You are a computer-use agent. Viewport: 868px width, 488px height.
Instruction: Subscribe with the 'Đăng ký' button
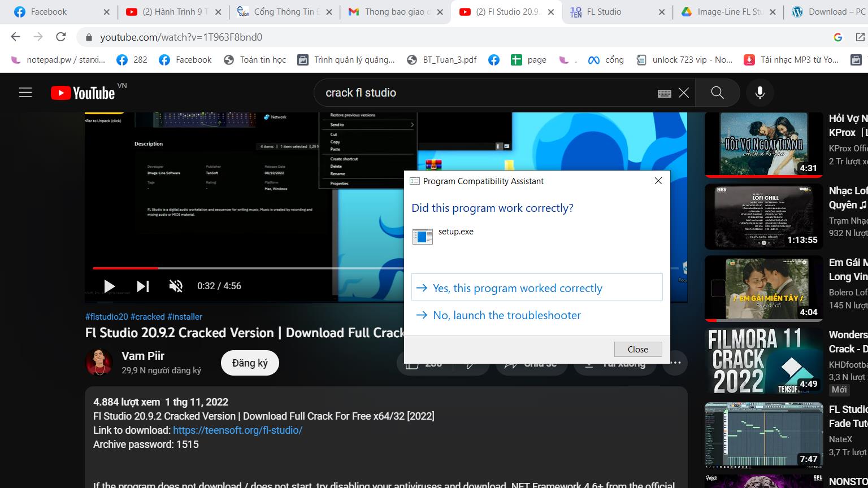[x=250, y=363]
